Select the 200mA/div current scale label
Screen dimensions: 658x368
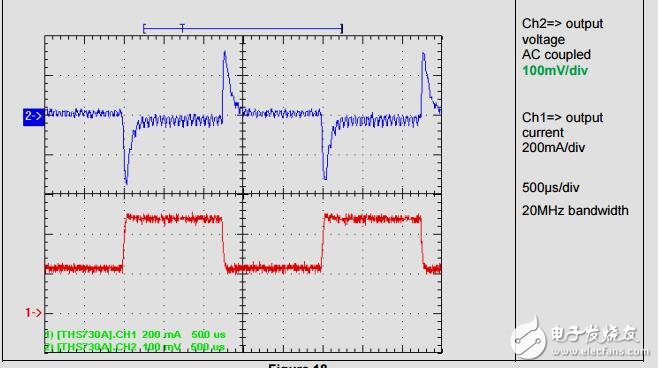click(x=553, y=148)
